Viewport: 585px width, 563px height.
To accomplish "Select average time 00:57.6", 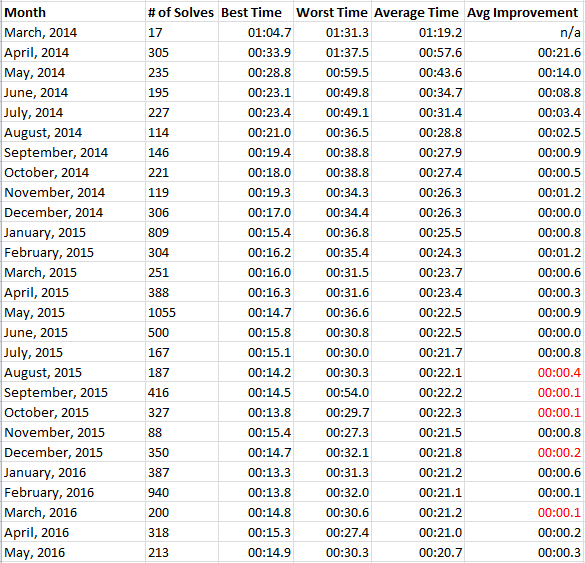I will click(x=418, y=52).
